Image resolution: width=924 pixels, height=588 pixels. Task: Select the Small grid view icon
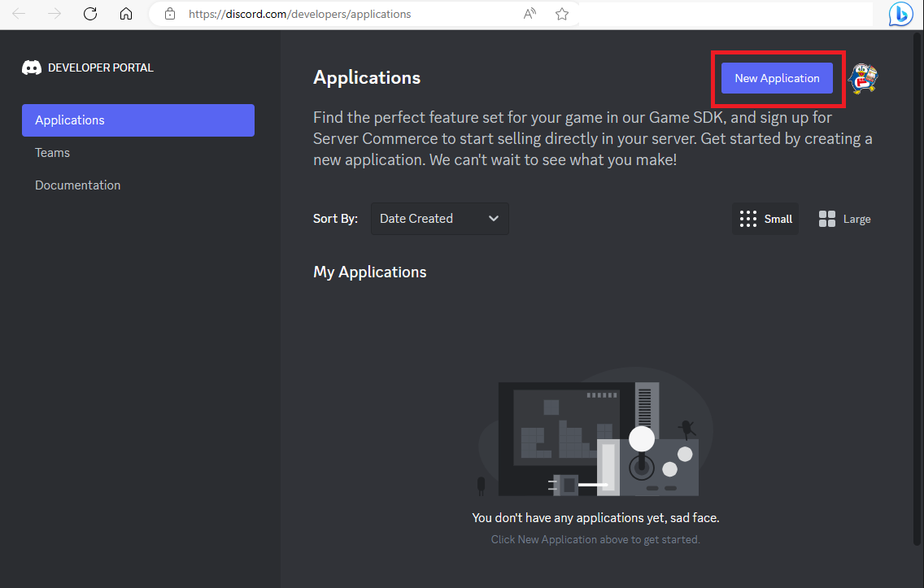pyautogui.click(x=747, y=218)
